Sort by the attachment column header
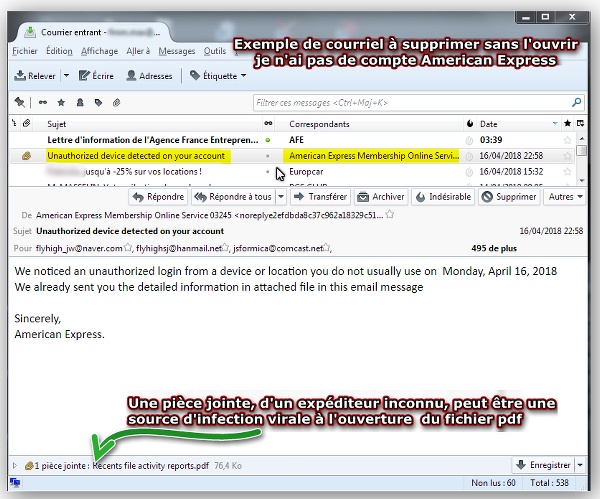Screen dimensions: 600x499 26,124
